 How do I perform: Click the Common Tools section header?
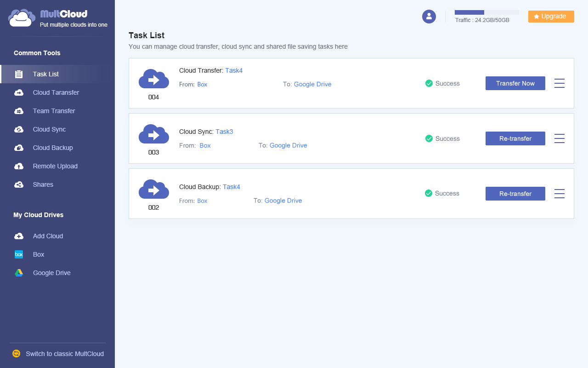37,53
